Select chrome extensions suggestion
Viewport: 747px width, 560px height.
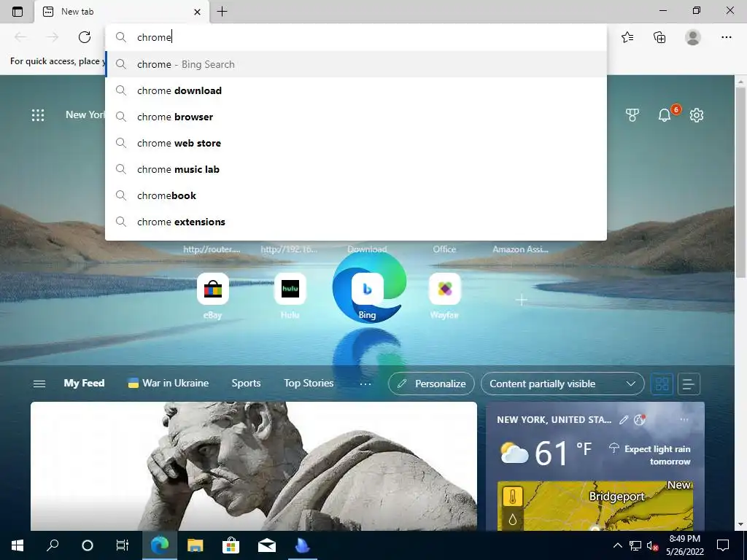[x=356, y=222]
